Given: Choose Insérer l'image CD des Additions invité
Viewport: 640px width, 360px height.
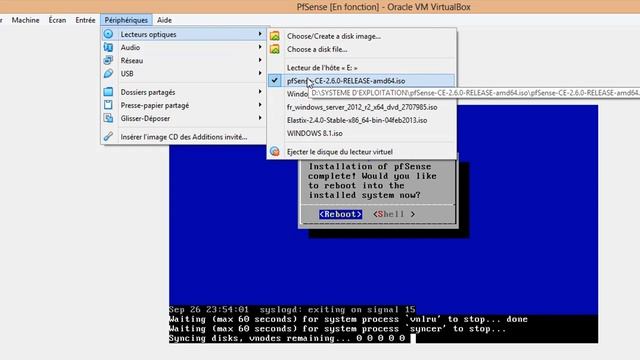Looking at the screenshot, I should click(x=183, y=137).
